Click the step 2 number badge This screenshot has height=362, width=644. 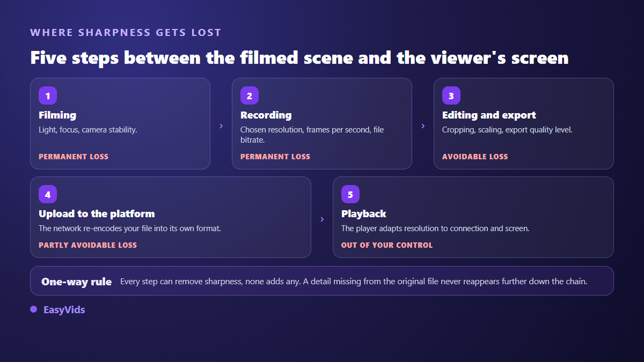coord(250,95)
